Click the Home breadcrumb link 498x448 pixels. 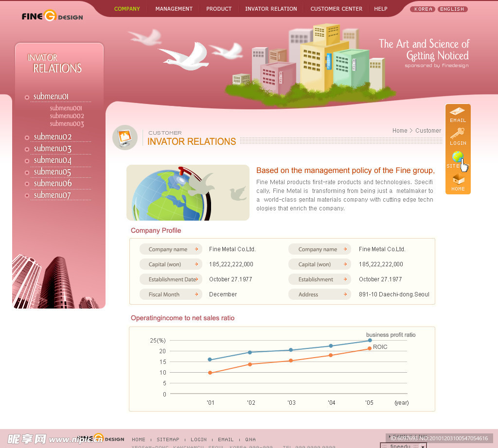[x=400, y=130]
